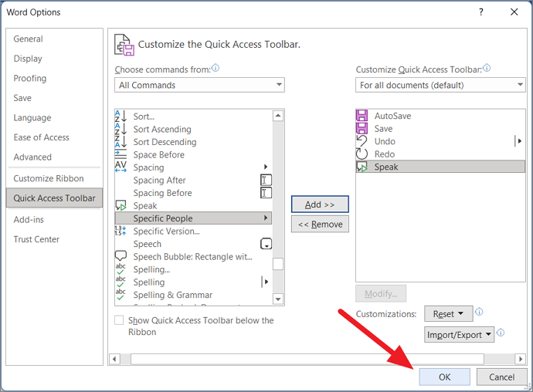Click the Redo circular arrow icon
This screenshot has height=392, width=533.
(362, 154)
